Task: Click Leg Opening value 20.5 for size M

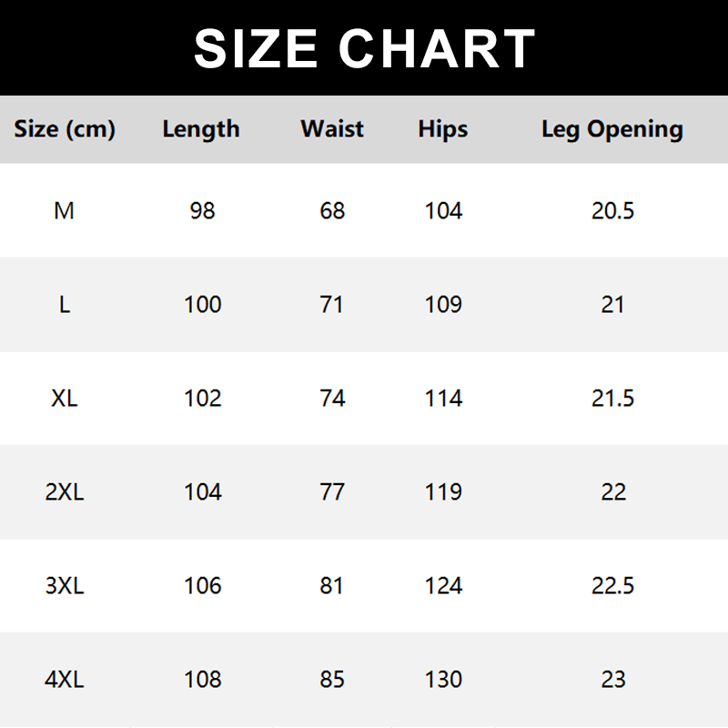Action: click(613, 211)
